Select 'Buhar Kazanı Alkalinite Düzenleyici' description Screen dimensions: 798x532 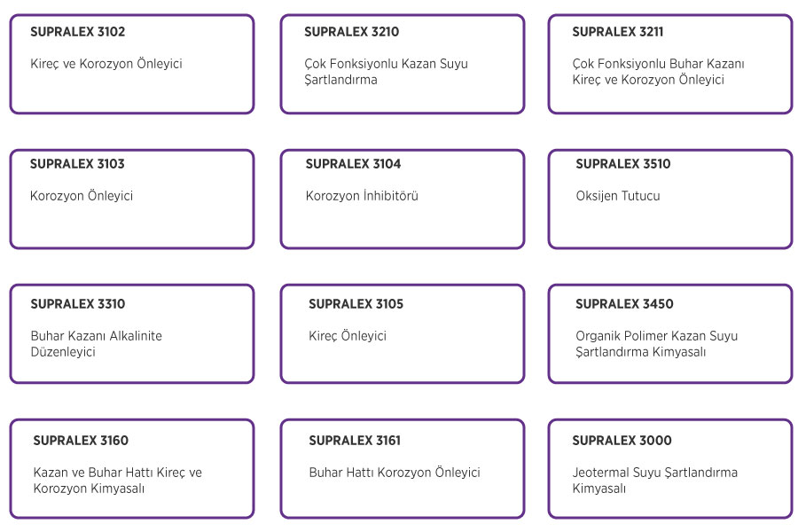96,344
